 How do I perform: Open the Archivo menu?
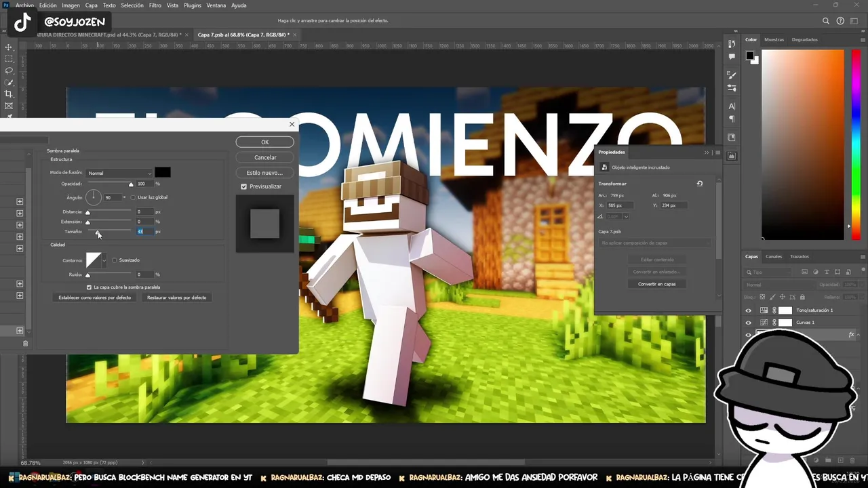pos(24,5)
